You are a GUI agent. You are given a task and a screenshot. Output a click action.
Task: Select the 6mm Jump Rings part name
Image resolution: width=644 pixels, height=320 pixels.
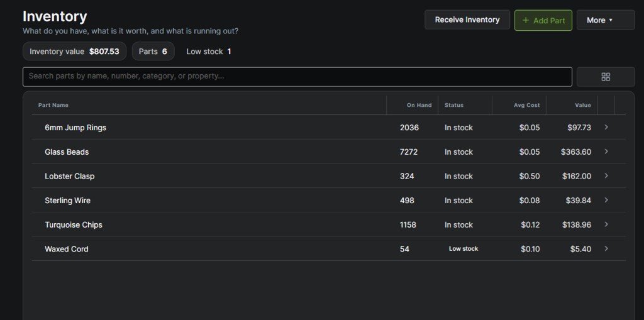point(75,128)
